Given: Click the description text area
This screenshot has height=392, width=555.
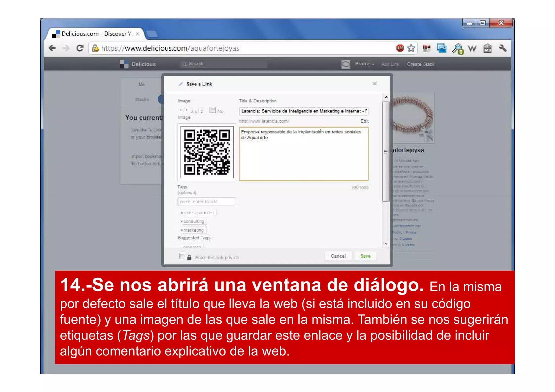Looking at the screenshot, I should tap(304, 154).
